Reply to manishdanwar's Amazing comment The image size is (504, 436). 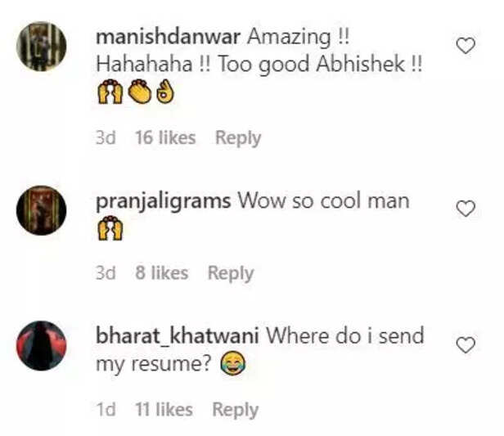pos(238,138)
